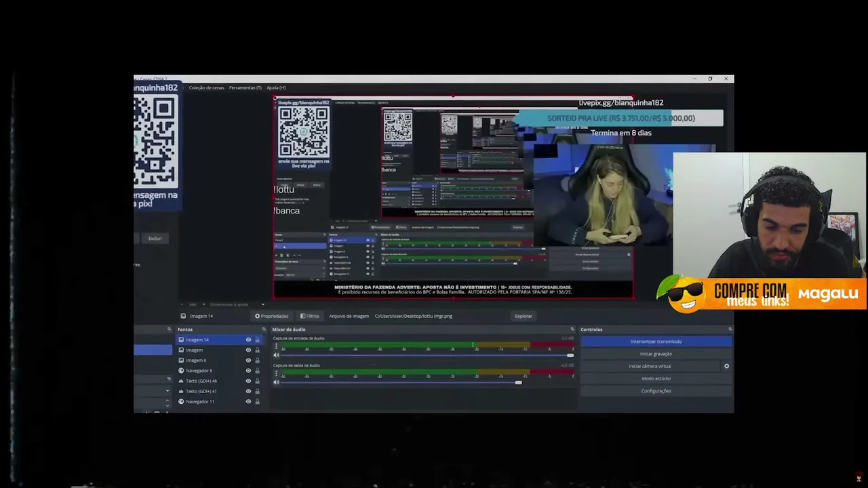The height and width of the screenshot is (488, 868).
Task: Enable Modo estúdio
Action: pos(656,378)
